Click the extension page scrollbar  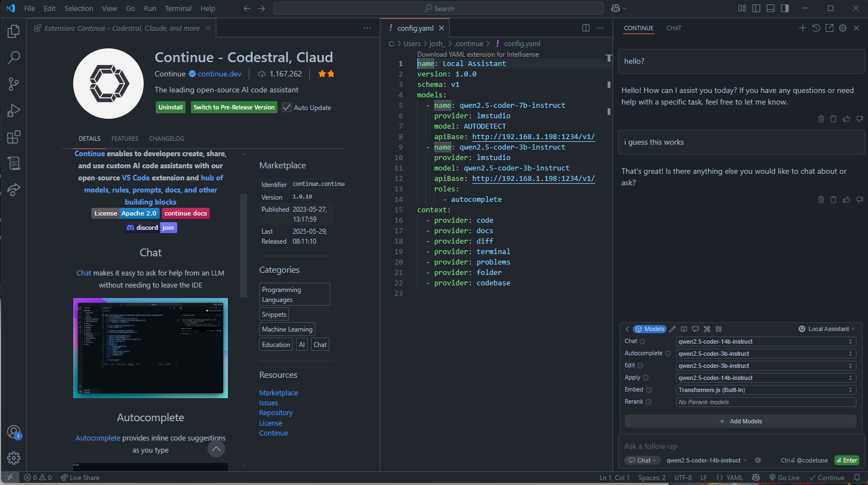coord(243,245)
